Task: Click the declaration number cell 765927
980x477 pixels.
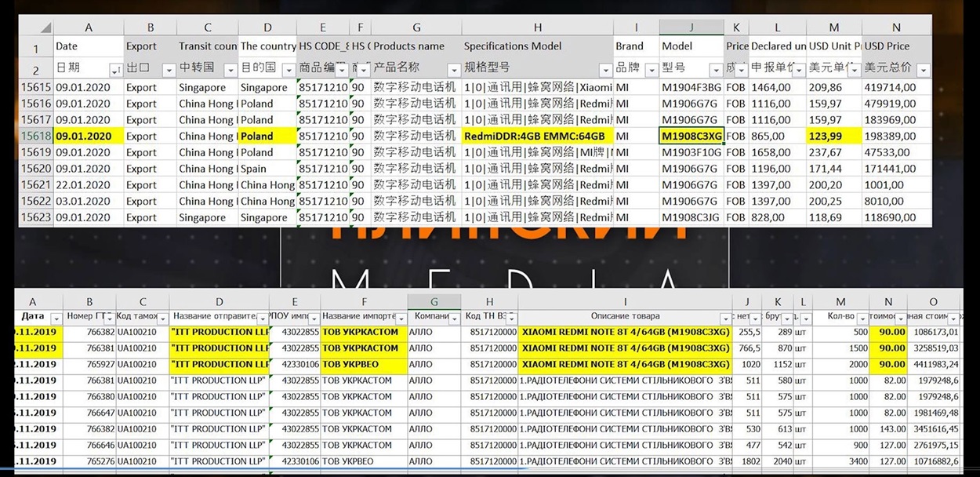Action: (x=89, y=364)
